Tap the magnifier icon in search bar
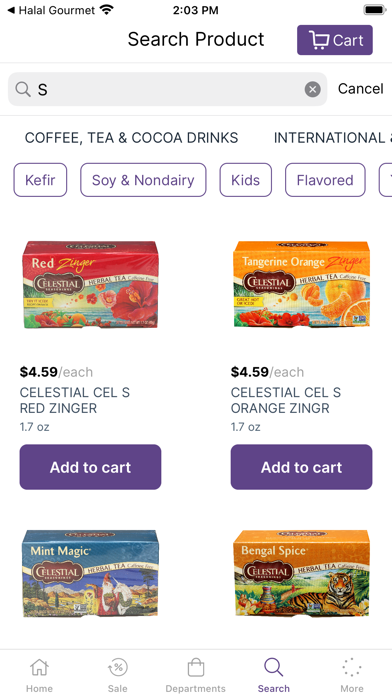The height and width of the screenshot is (696, 392). [x=23, y=89]
